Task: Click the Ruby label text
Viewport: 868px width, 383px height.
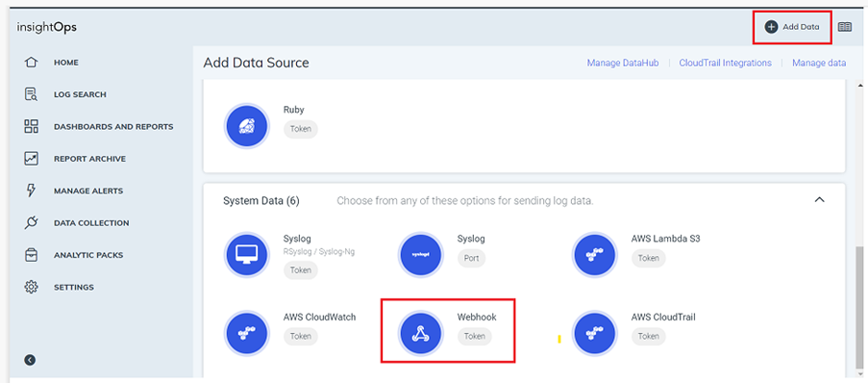Action: [294, 111]
